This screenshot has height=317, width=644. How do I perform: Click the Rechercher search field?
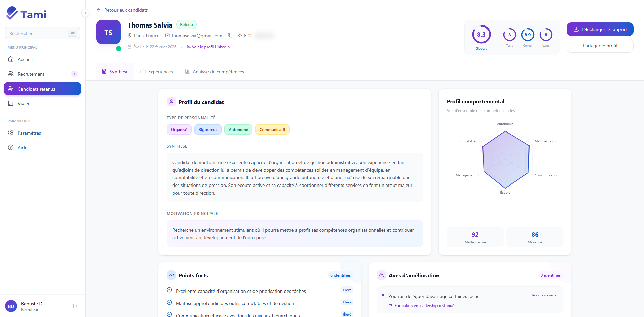[38, 33]
